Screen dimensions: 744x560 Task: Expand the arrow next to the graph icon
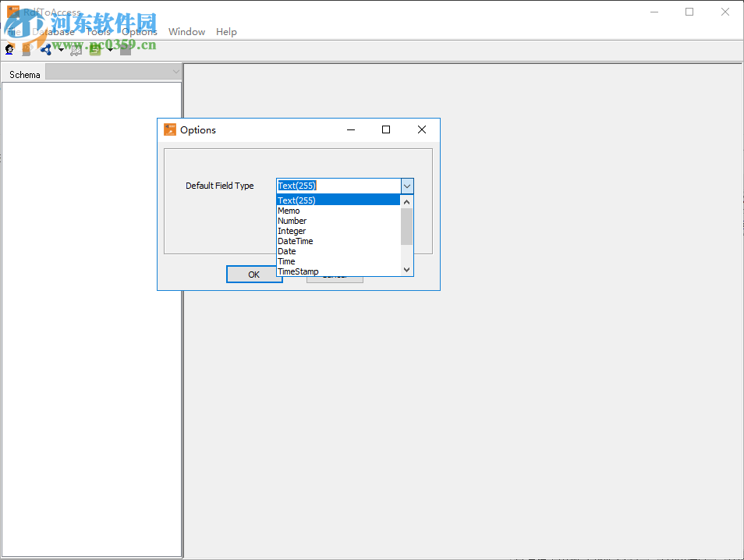coord(60,49)
